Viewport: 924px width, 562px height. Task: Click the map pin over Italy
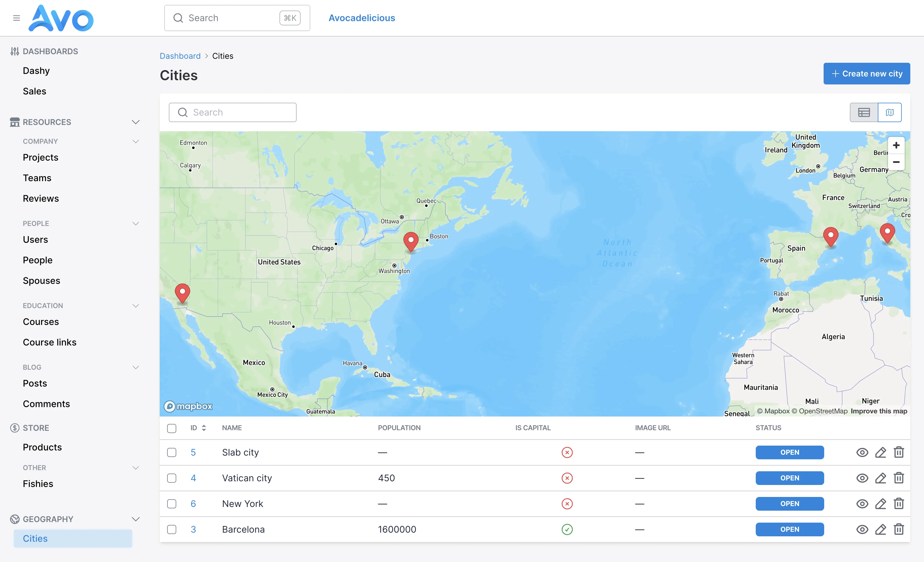pyautogui.click(x=887, y=233)
